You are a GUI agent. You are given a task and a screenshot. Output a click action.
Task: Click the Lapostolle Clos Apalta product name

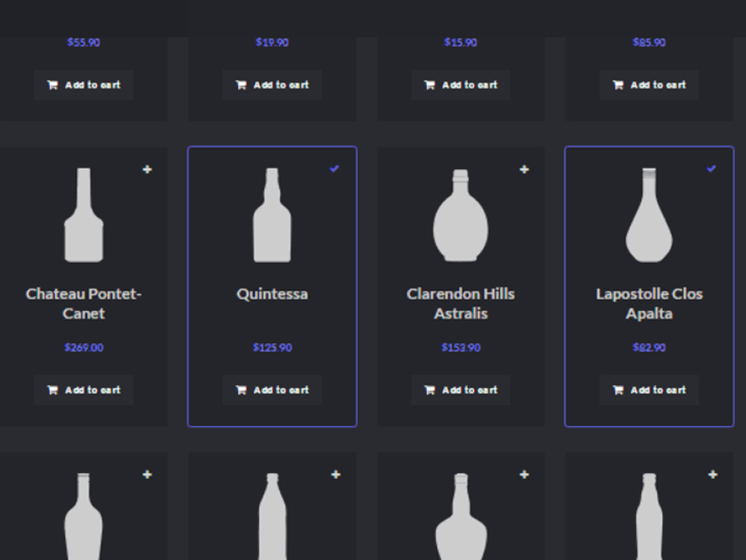pos(649,303)
